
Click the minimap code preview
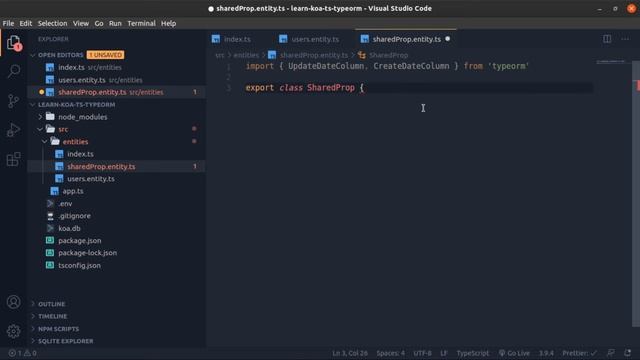[611, 62]
